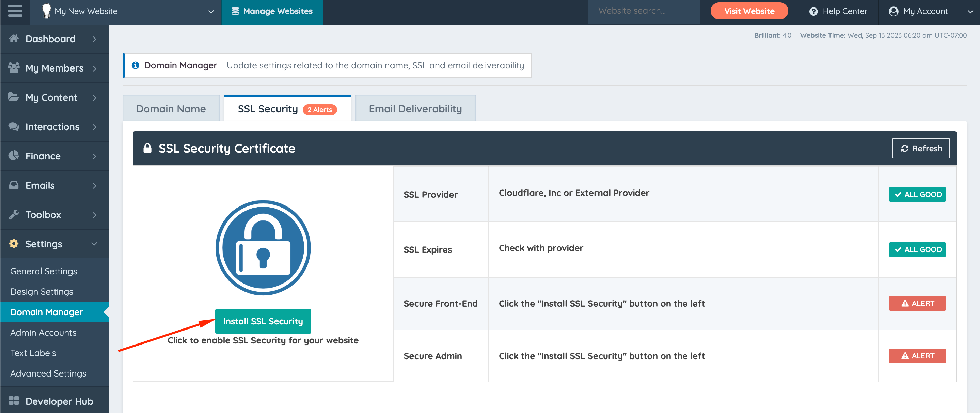
Task: Click the Finance pie chart icon
Action: [x=14, y=156]
